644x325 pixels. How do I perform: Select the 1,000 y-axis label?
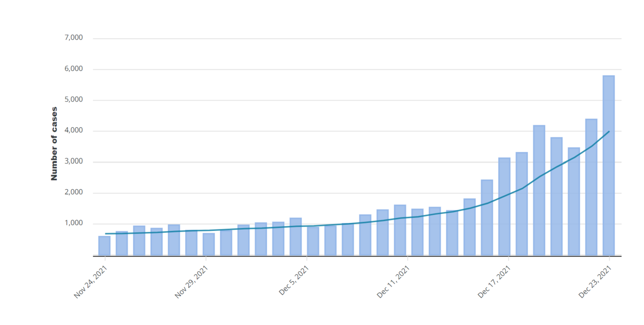(73, 223)
